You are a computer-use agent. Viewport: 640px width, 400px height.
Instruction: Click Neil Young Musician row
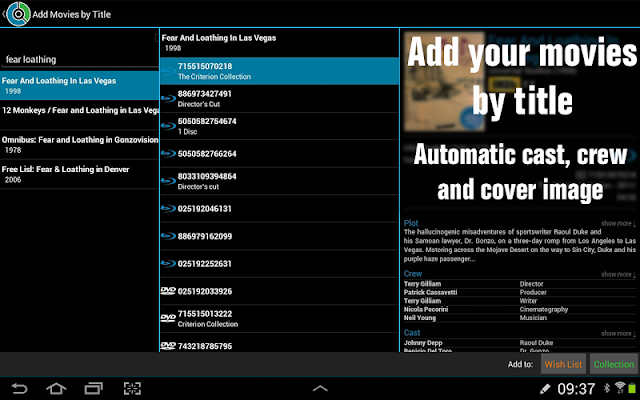coord(520,318)
